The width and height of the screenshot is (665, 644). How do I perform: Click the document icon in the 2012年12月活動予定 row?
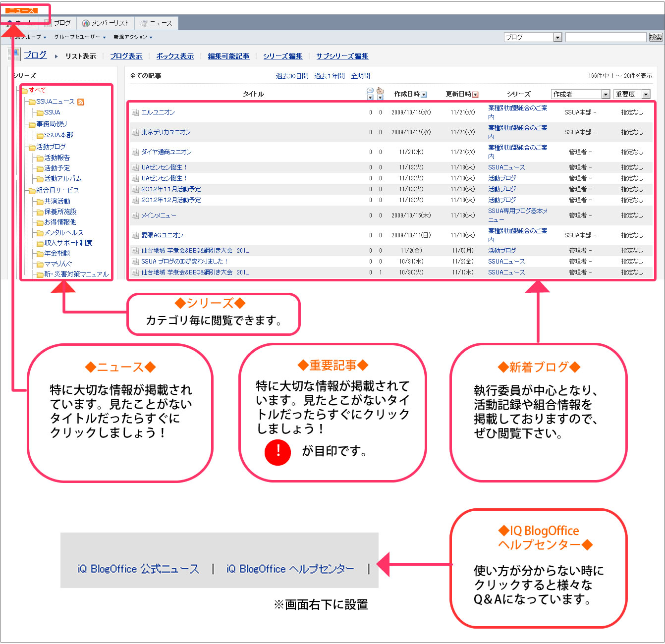(x=135, y=201)
